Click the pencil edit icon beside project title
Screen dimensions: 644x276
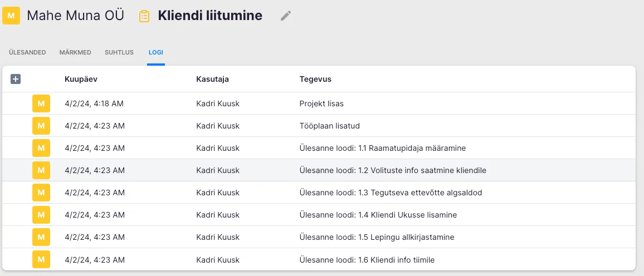click(286, 16)
